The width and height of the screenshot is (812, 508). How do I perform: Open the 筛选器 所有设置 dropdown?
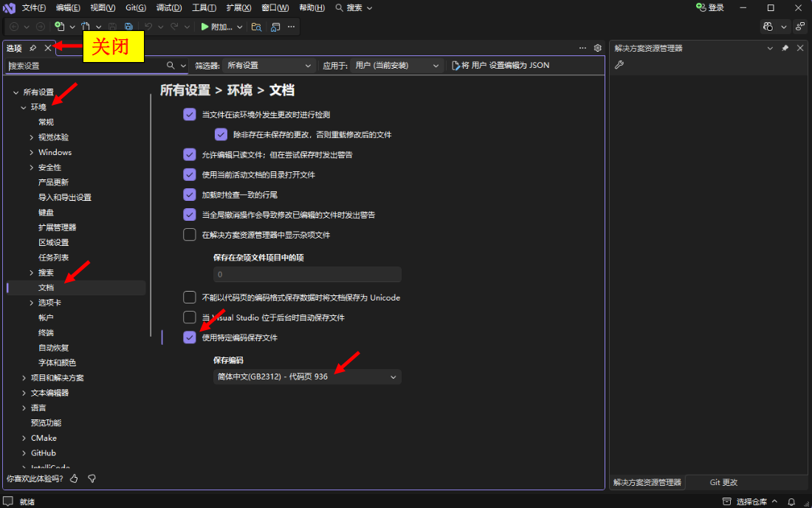(x=268, y=65)
